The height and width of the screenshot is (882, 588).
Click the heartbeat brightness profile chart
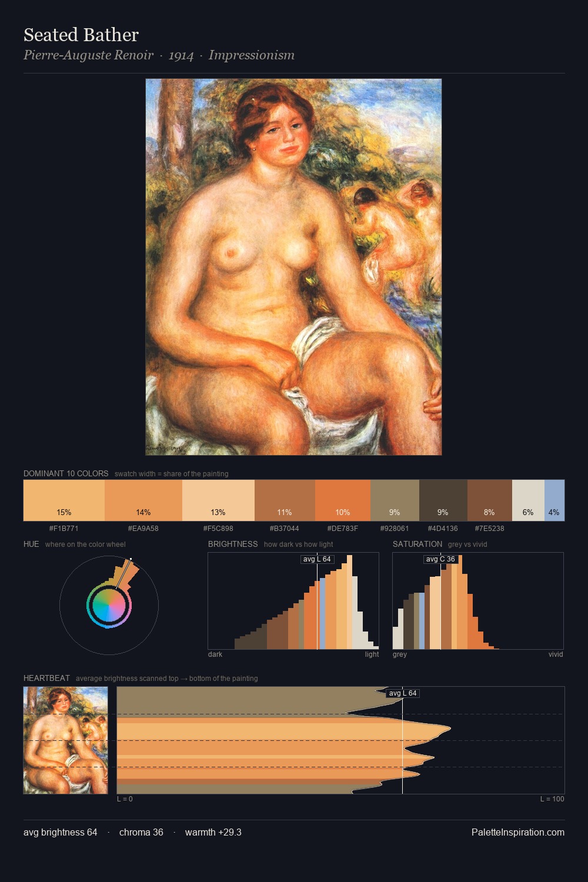tap(340, 740)
